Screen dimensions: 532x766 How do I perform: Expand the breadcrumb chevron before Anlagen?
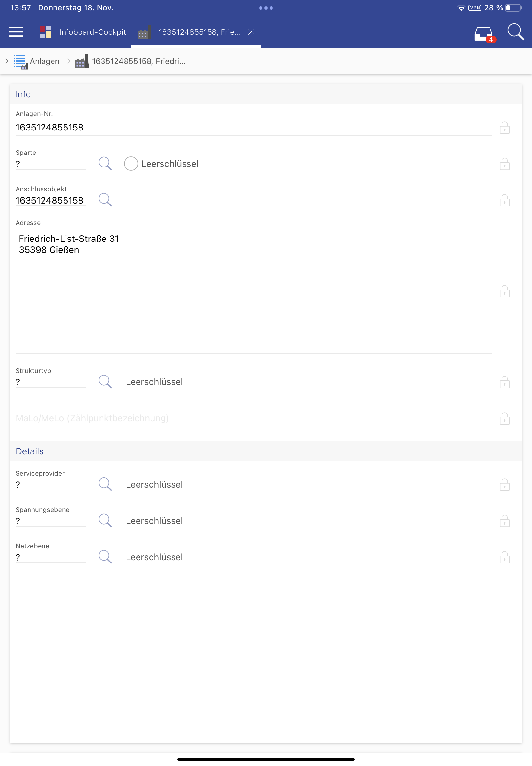point(7,61)
